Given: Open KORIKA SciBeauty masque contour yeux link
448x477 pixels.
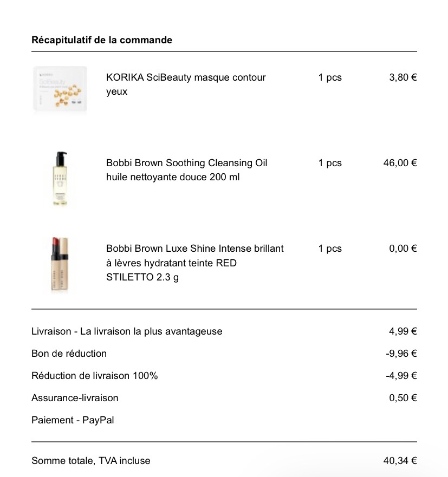Looking at the screenshot, I should coord(186,84).
